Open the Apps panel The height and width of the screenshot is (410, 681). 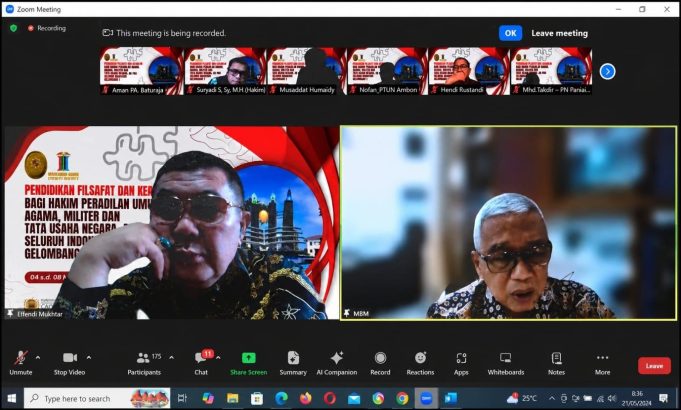coord(461,363)
